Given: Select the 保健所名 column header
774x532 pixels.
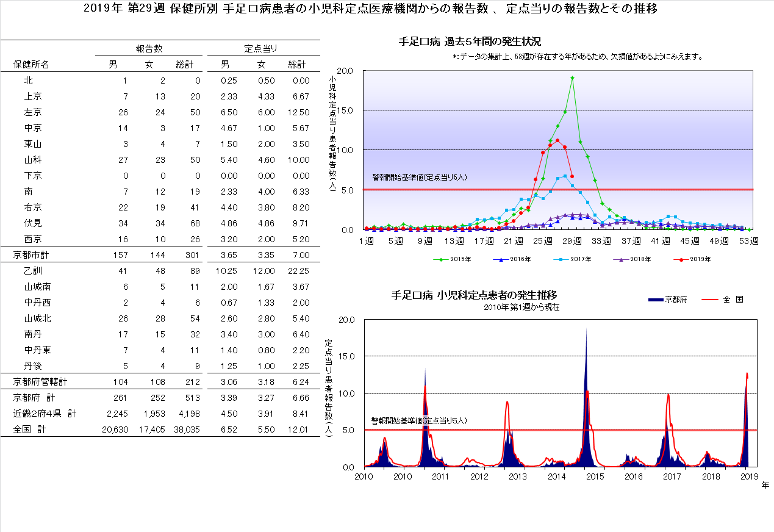Looking at the screenshot, I should (x=31, y=64).
